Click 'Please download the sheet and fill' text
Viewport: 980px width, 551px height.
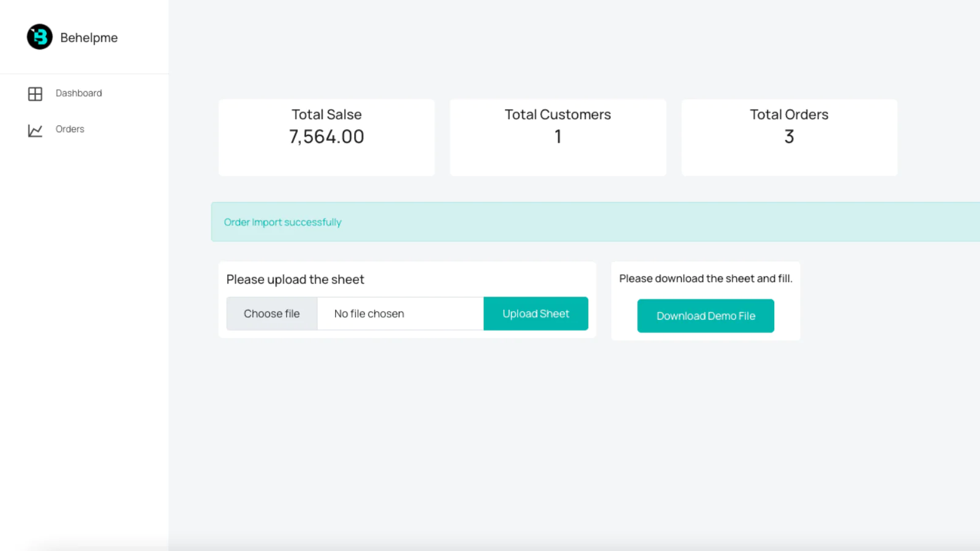point(705,279)
